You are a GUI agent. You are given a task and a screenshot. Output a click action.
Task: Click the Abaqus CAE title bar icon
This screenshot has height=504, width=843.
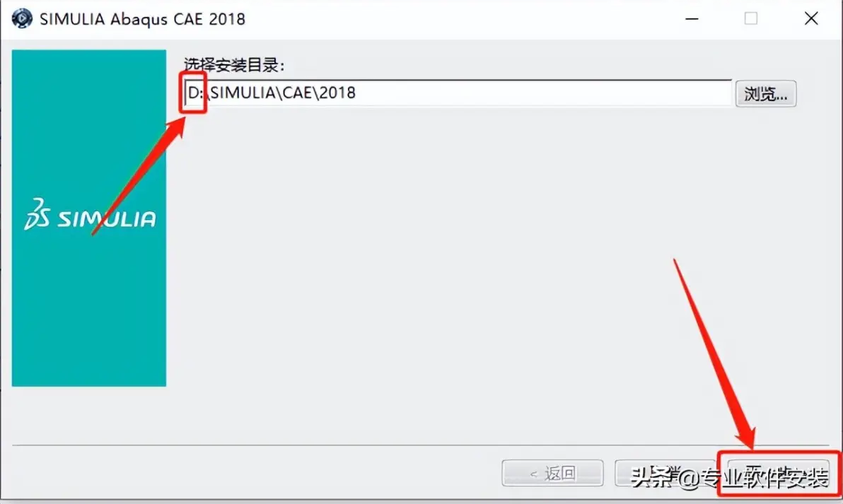click(x=22, y=18)
